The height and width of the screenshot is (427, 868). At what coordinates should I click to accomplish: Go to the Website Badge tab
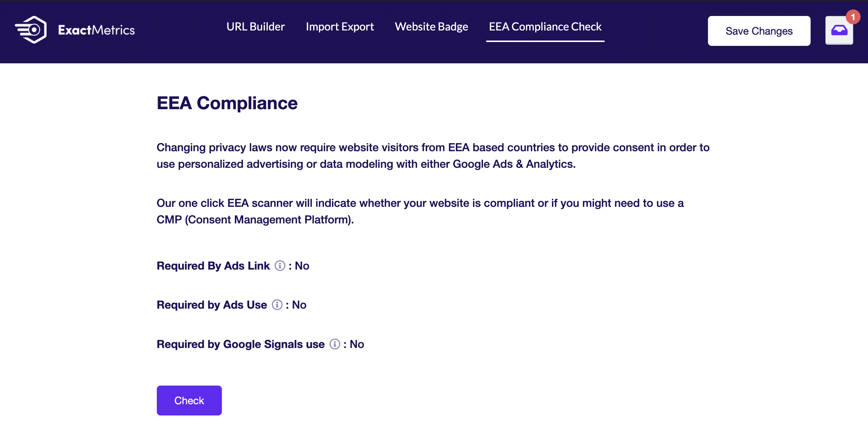coord(431,27)
